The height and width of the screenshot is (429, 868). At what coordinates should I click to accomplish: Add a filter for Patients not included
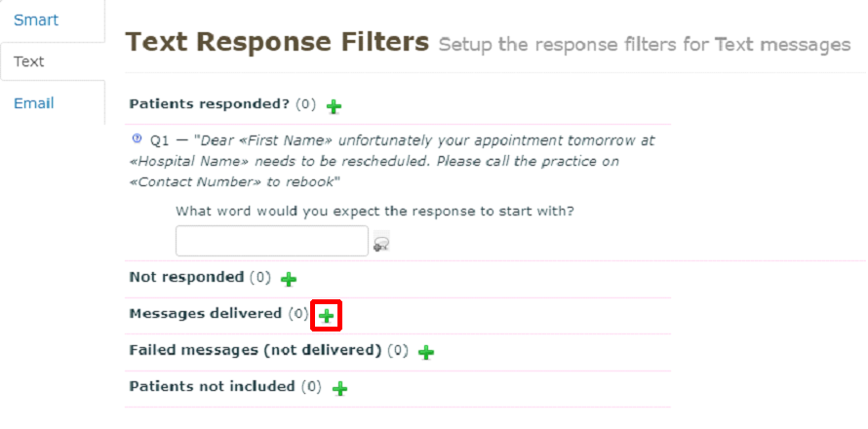click(x=339, y=389)
